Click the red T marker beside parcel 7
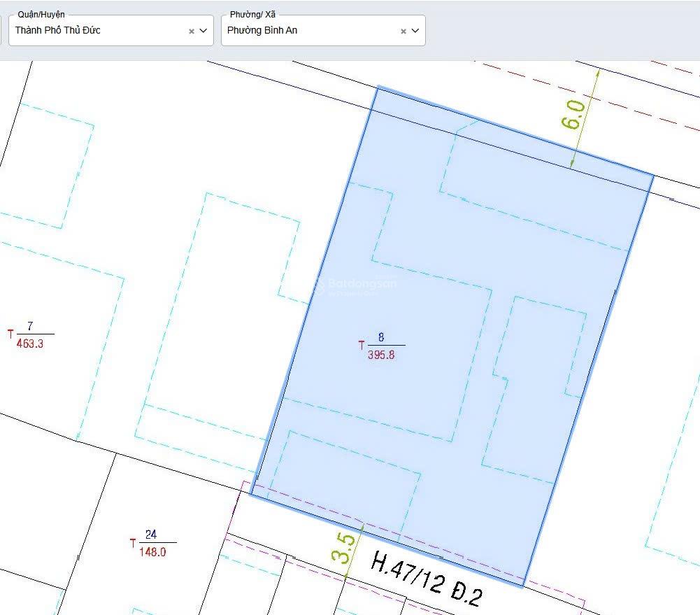 pyautogui.click(x=10, y=334)
